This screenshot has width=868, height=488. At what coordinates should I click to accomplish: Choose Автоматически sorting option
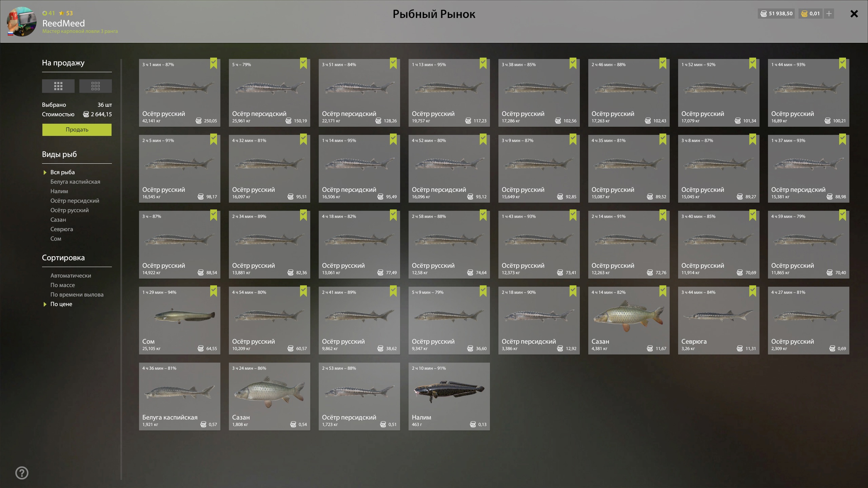pyautogui.click(x=71, y=276)
